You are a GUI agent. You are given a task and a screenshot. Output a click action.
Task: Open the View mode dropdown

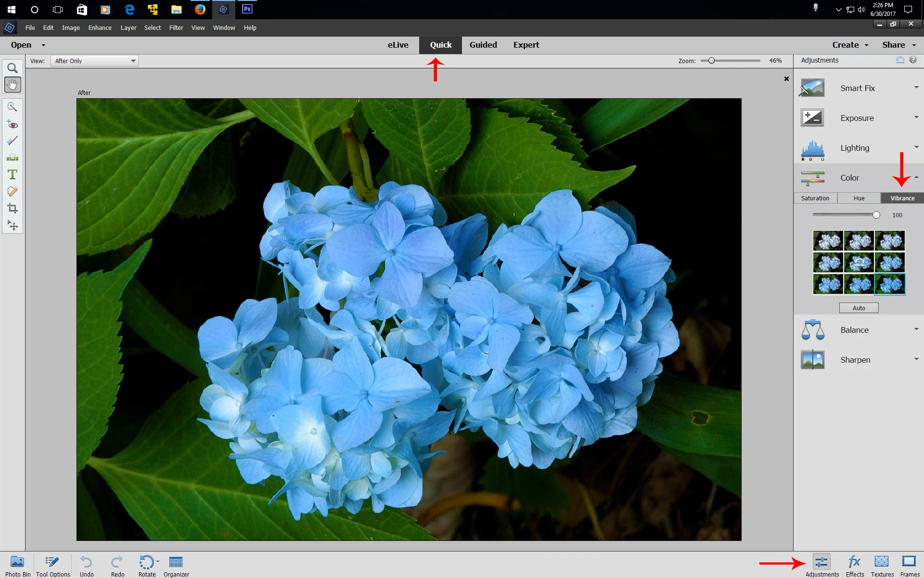point(94,61)
